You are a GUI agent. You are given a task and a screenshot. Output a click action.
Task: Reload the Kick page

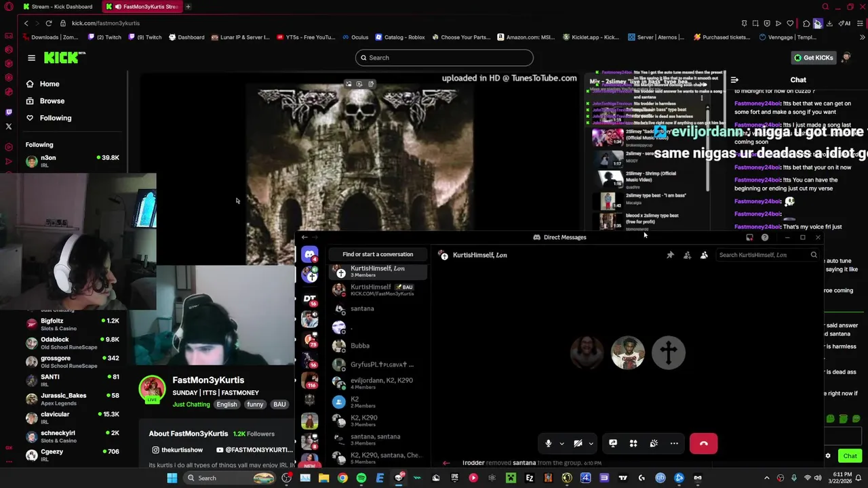click(49, 23)
